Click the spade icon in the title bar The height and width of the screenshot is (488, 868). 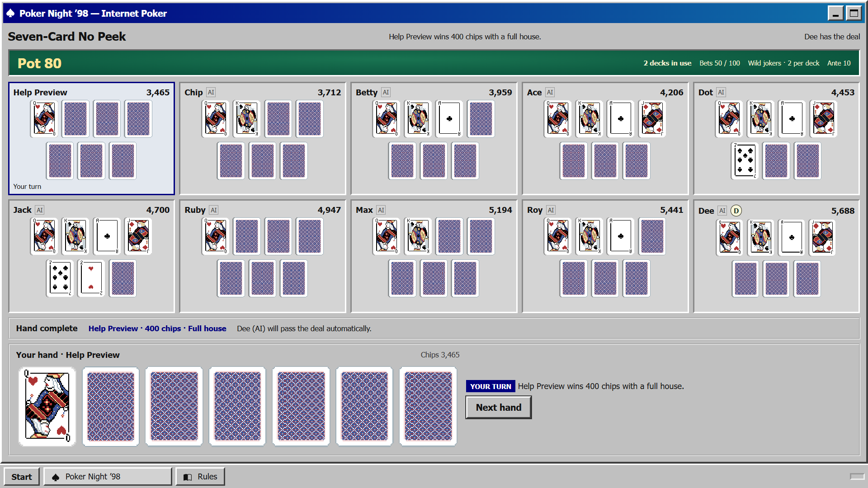coord(10,13)
